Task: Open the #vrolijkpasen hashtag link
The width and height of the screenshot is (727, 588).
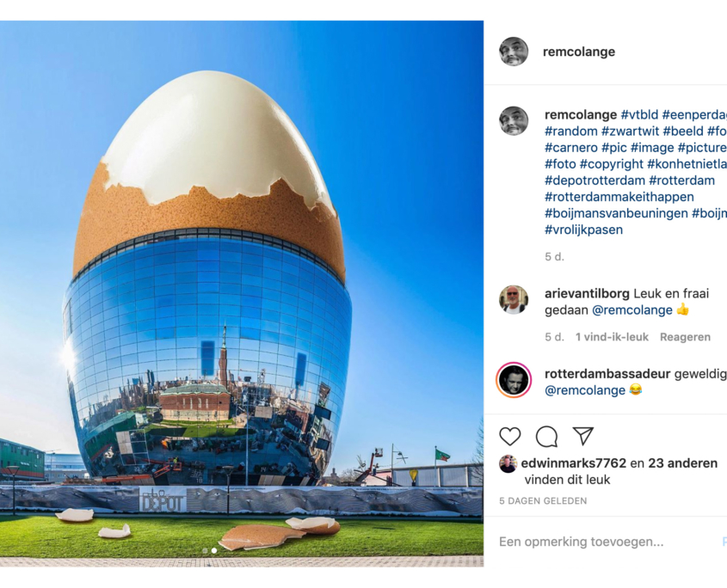Action: (583, 230)
